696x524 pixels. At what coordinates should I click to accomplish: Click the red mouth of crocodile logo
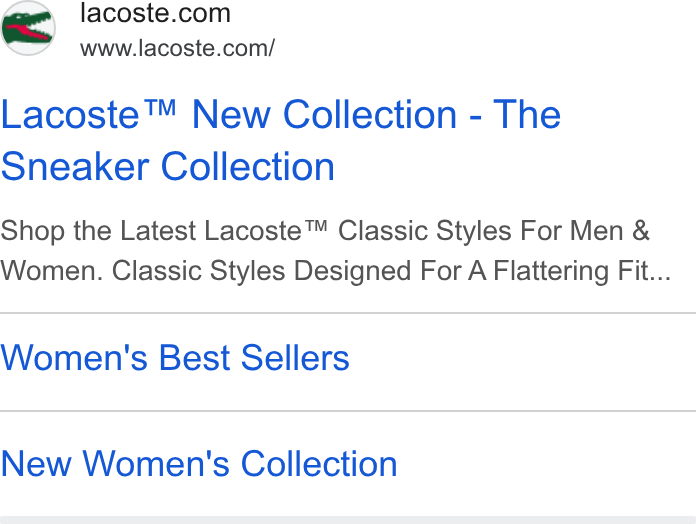coord(28,32)
